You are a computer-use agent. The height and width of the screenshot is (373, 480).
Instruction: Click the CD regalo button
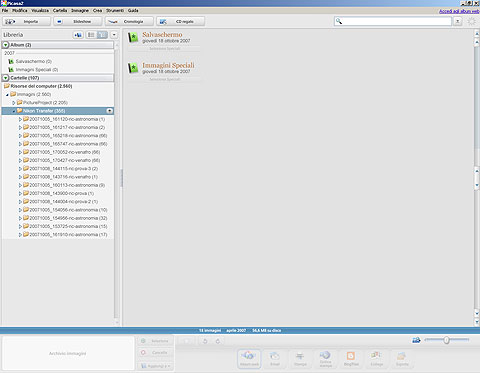180,21
